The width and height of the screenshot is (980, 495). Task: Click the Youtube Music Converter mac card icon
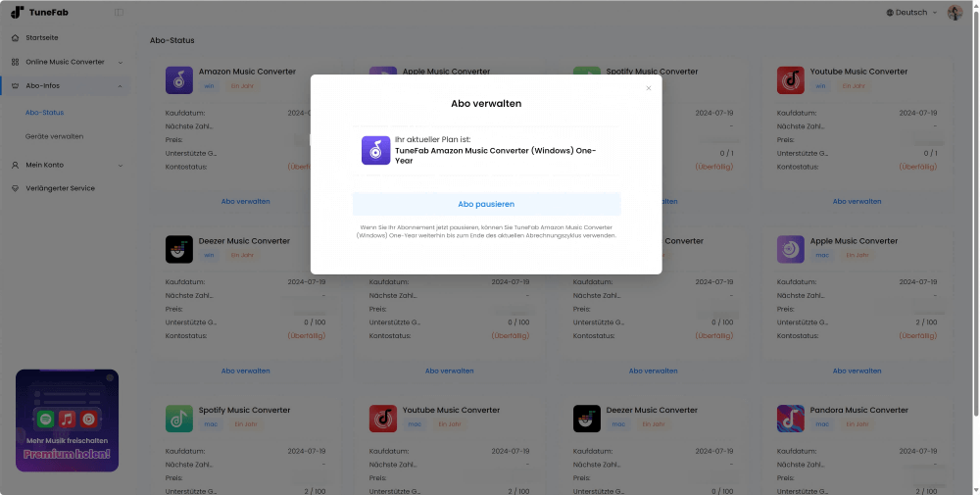(383, 419)
